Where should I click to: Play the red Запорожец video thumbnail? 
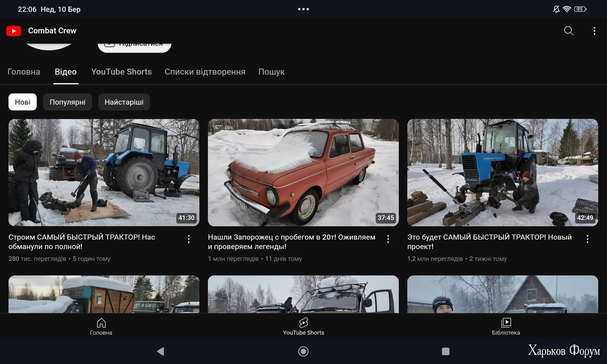303,172
